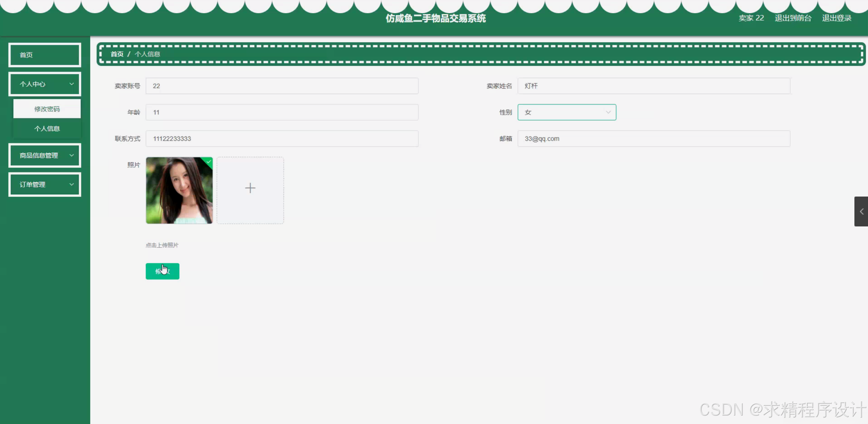Click the 卖家姓名 text field
The width and height of the screenshot is (868, 424).
(653, 86)
